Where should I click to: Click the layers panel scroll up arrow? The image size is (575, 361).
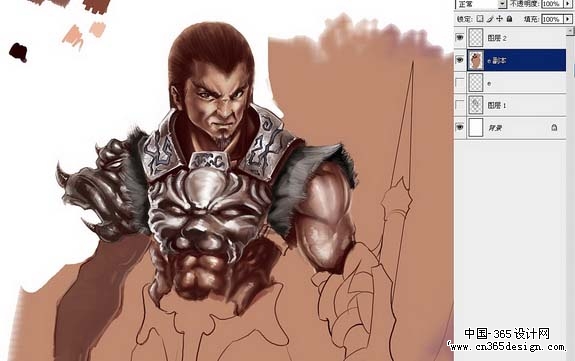pos(571,31)
